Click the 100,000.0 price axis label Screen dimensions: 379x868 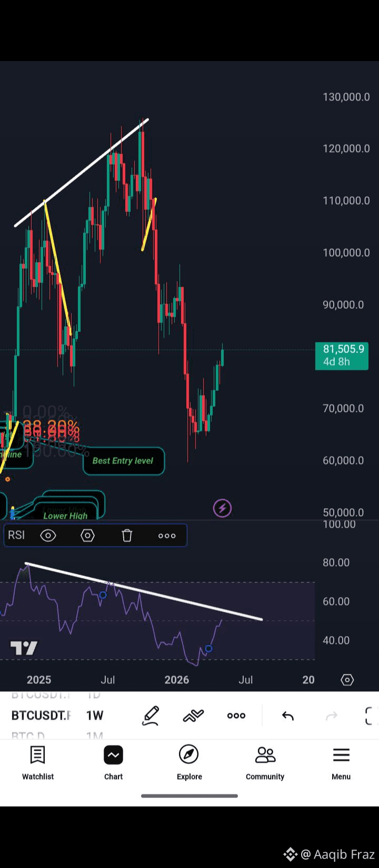tap(346, 253)
